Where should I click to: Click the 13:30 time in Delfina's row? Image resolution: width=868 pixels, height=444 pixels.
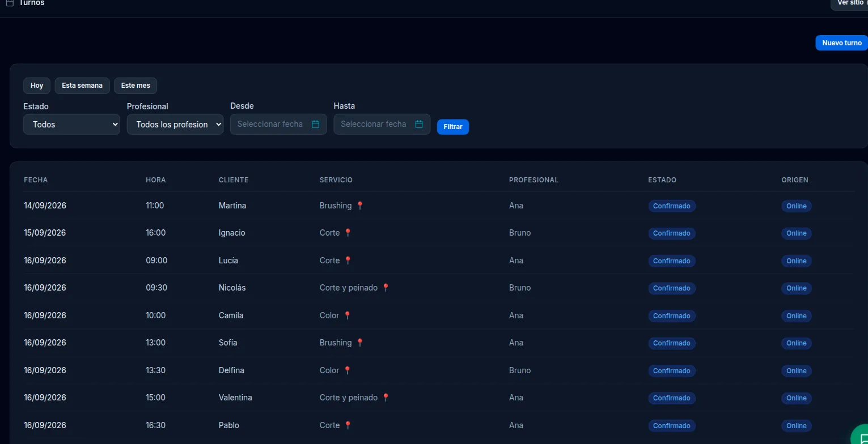156,370
